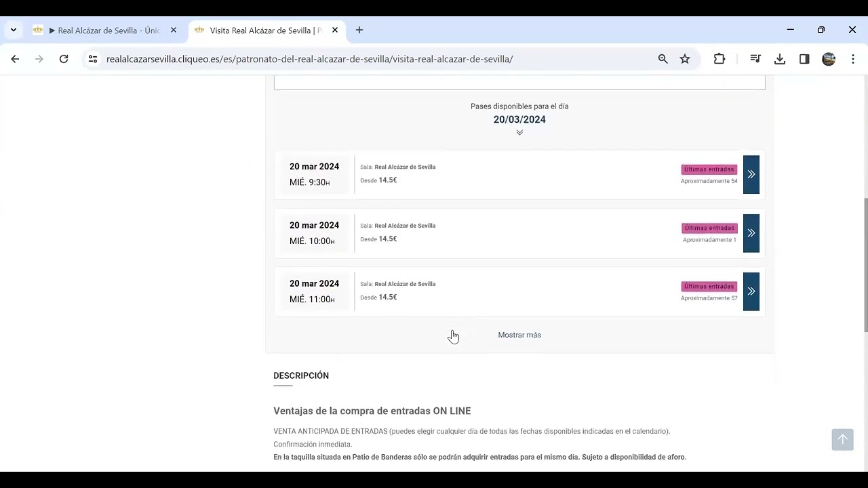Click the forward navigation arrow

click(39, 59)
